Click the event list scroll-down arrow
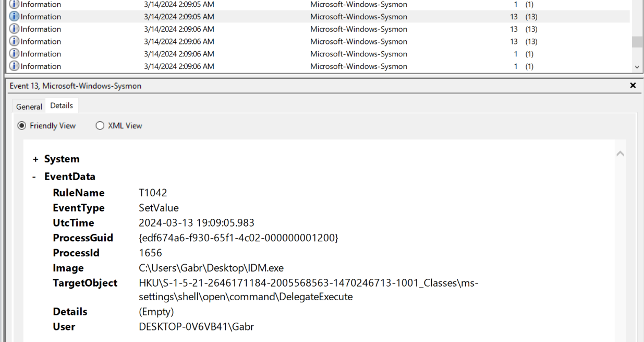This screenshot has width=644, height=342. coord(637,67)
